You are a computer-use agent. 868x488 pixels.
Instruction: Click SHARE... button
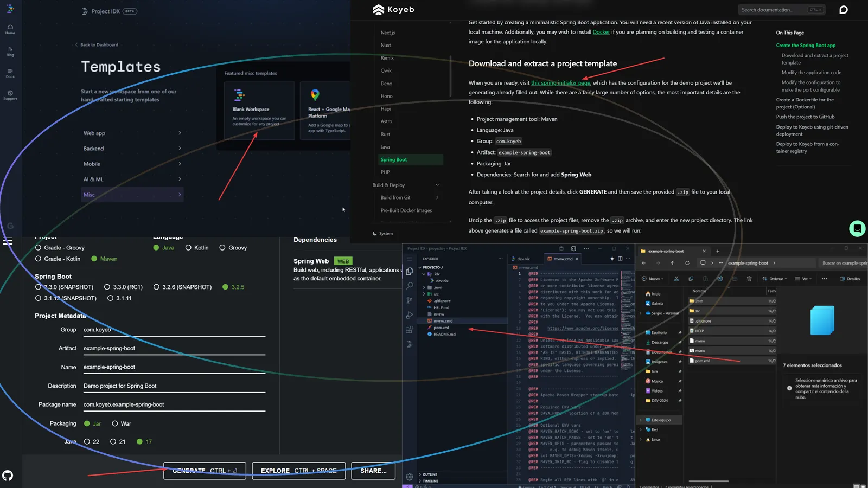(x=373, y=471)
